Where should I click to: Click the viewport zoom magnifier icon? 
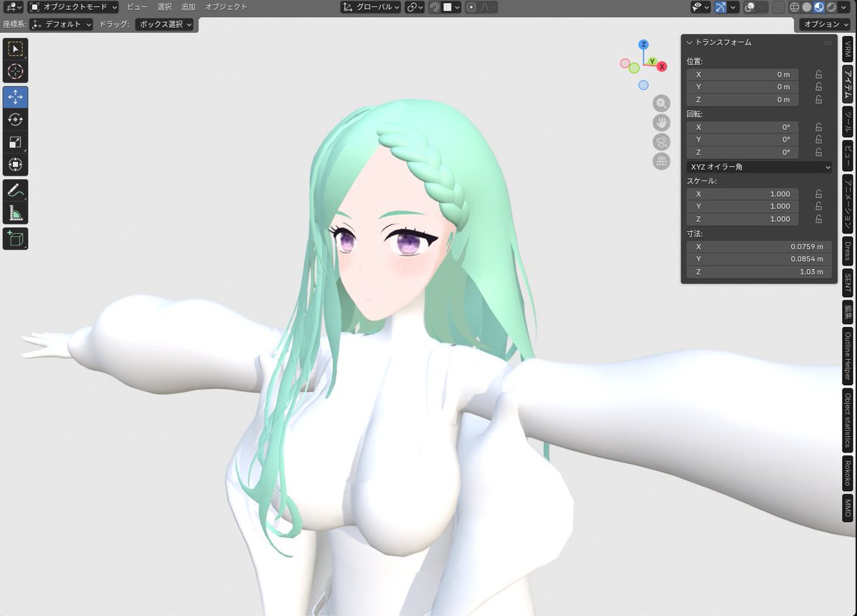[661, 103]
